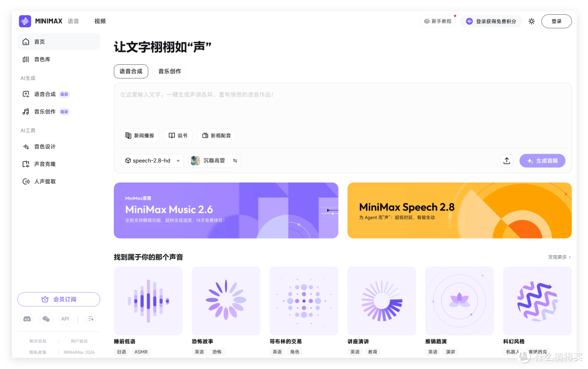Open the MiniMax Music 2.6 banner
This screenshot has width=588, height=369.
click(x=226, y=210)
